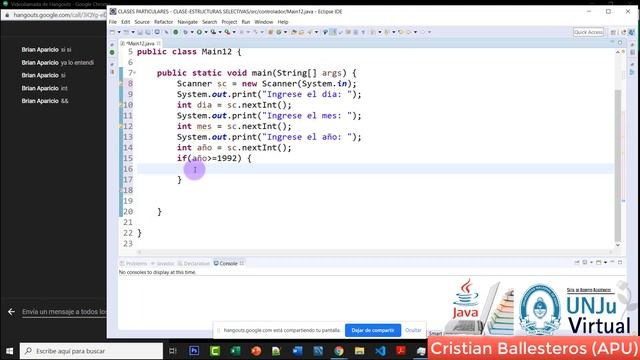640x360 pixels.
Task: Open the Search menu
Action: (x=210, y=22)
